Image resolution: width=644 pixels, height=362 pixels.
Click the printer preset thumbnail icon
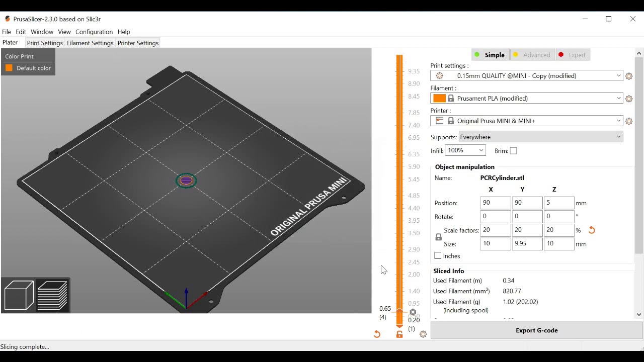tap(439, 121)
